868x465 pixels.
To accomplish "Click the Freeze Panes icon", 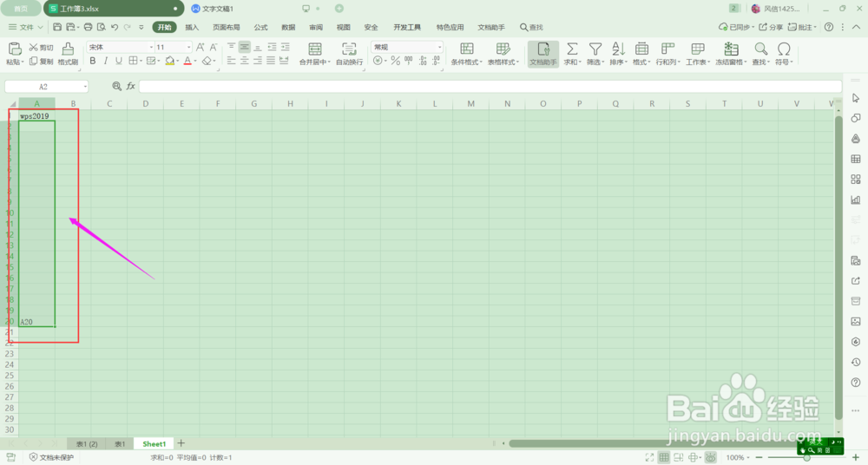I will 731,49.
